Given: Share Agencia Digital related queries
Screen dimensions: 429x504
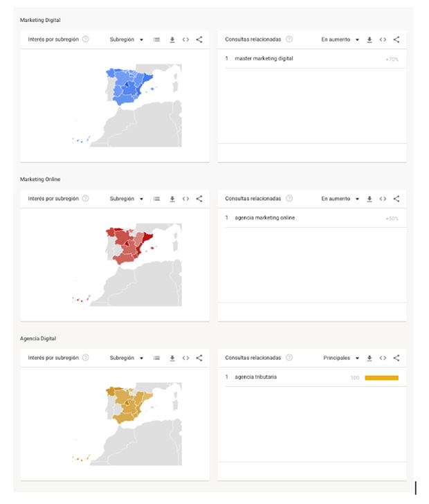Looking at the screenshot, I should [x=396, y=358].
